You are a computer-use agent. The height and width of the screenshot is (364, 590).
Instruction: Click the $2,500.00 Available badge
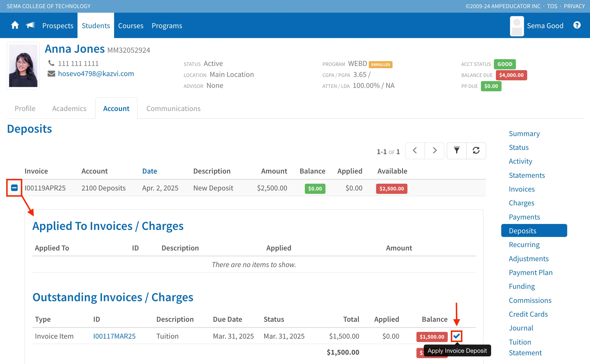(x=391, y=188)
